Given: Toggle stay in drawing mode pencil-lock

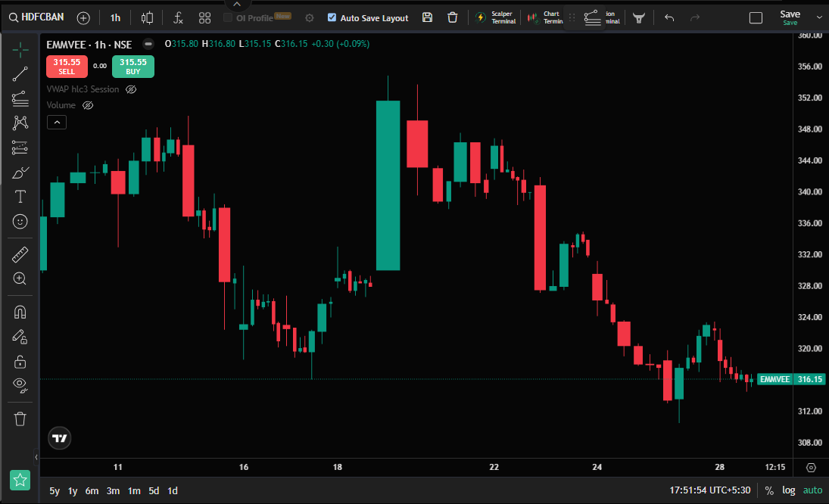Looking at the screenshot, I should [x=20, y=337].
